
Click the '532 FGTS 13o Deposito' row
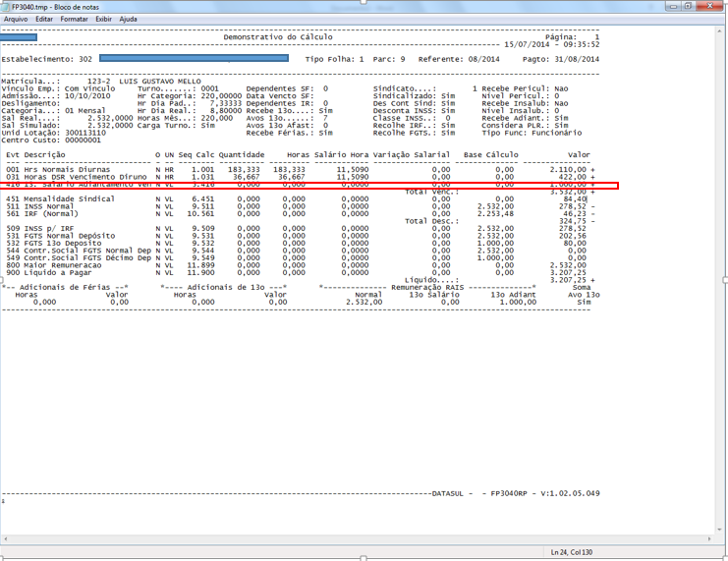click(297, 243)
